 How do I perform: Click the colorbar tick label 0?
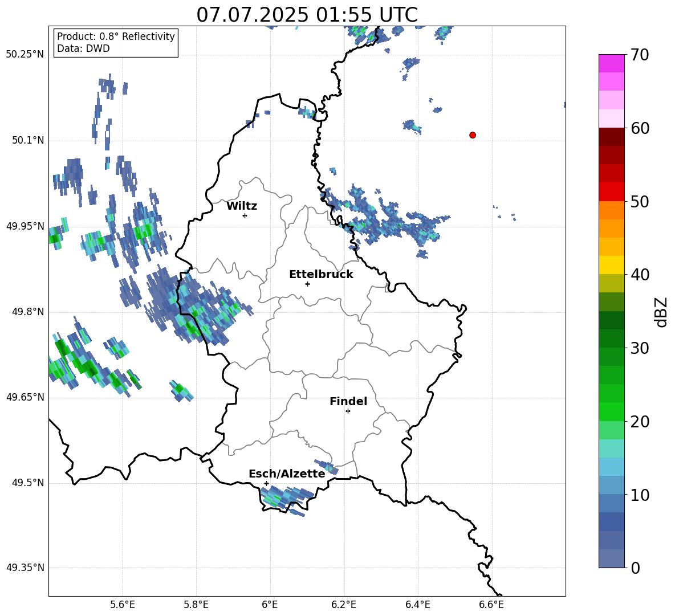(x=636, y=568)
